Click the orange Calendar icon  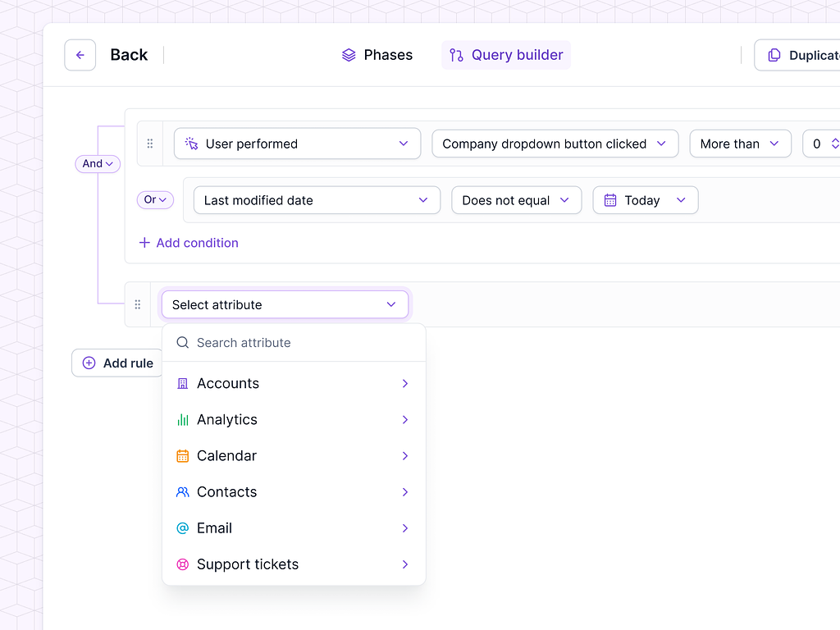click(x=183, y=456)
